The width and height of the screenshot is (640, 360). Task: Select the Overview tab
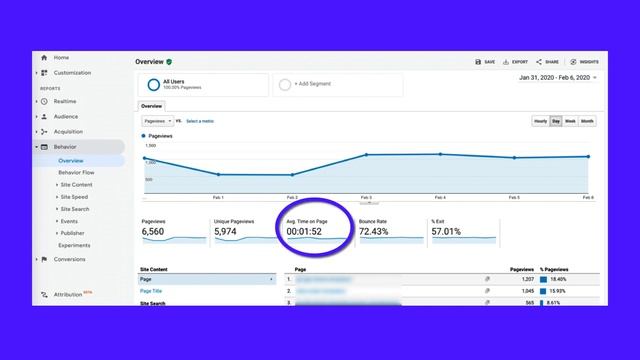[x=151, y=106]
